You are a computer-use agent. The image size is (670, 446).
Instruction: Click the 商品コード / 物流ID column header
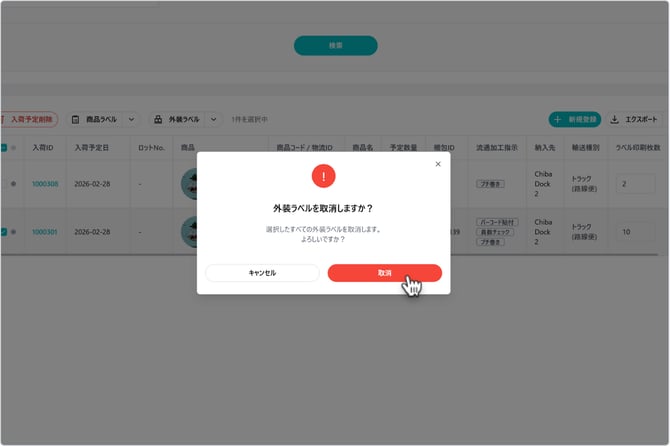pyautogui.click(x=305, y=148)
